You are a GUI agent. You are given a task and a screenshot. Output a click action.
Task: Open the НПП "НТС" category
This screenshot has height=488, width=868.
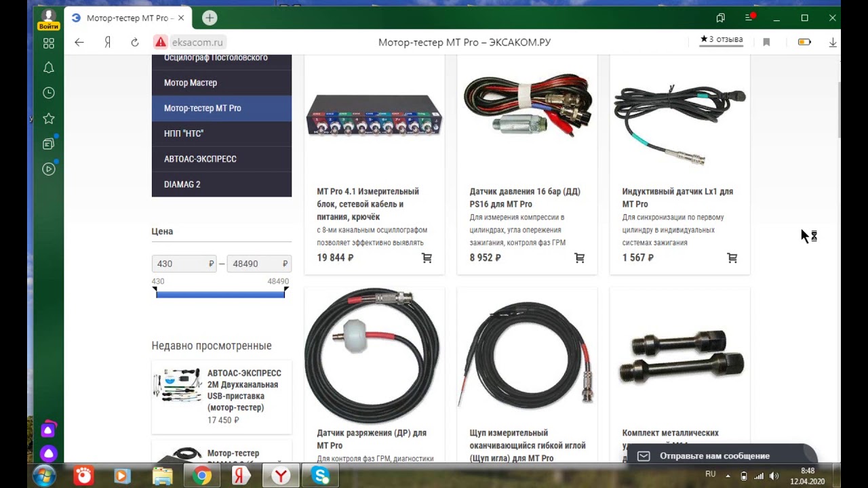point(222,134)
